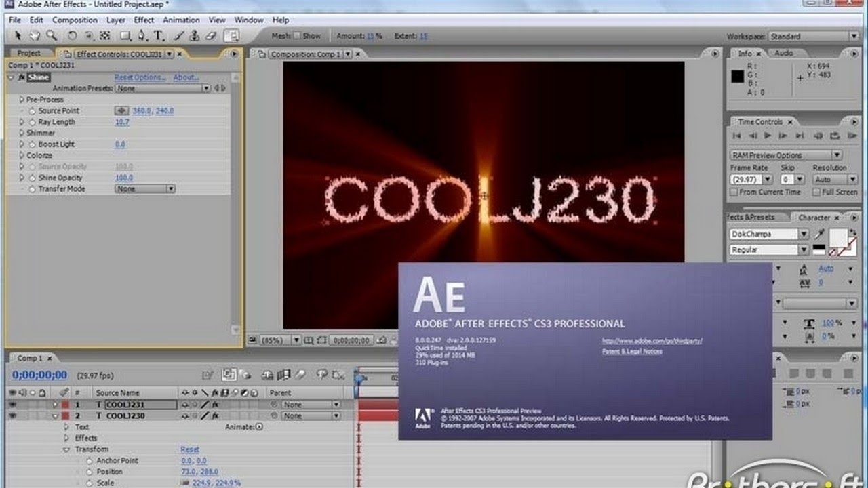Hide layer 1 COOLJ231 with eye toggle
The image size is (868, 488).
[x=13, y=405]
